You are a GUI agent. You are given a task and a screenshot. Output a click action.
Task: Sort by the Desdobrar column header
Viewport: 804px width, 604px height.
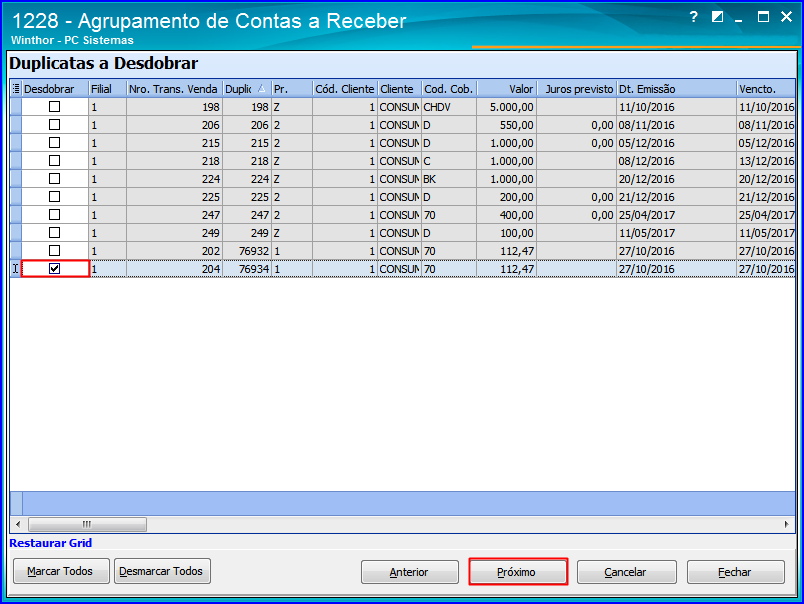(55, 89)
